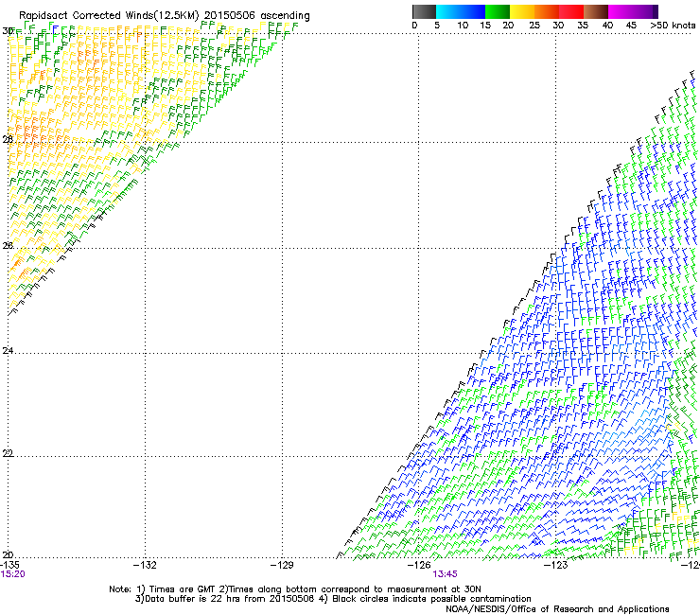Click the legend tick label "25"
Viewport: 700px width, 615px height.
click(534, 26)
